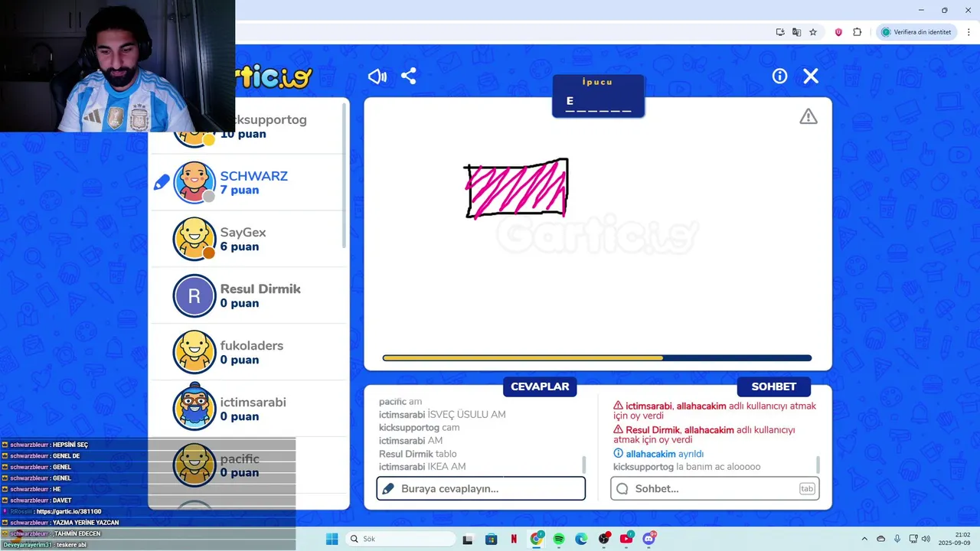Click the install app icon in address bar
This screenshot has width=980, height=551.
[x=780, y=32]
